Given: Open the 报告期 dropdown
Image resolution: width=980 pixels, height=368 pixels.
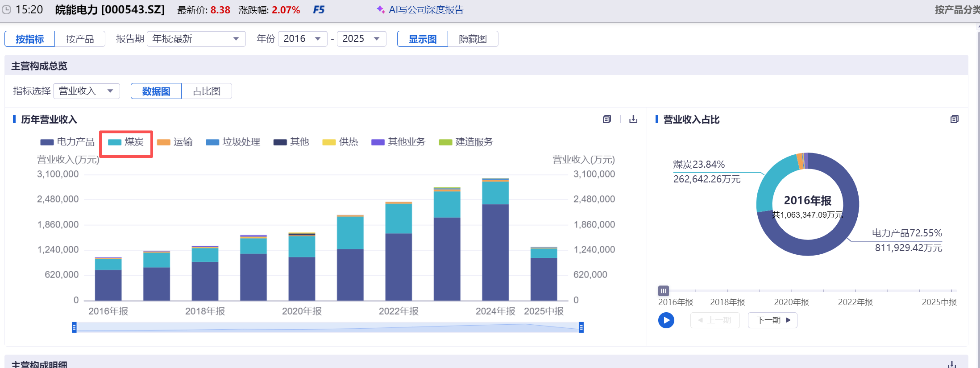Looking at the screenshot, I should pos(196,39).
